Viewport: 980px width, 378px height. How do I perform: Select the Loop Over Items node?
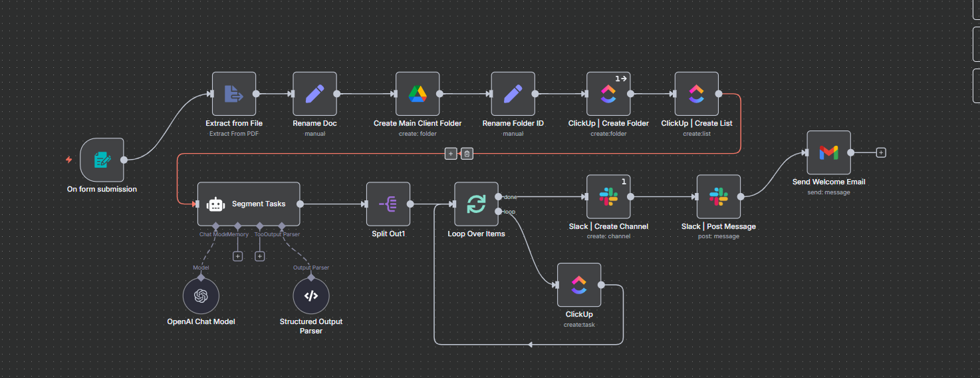tap(476, 204)
